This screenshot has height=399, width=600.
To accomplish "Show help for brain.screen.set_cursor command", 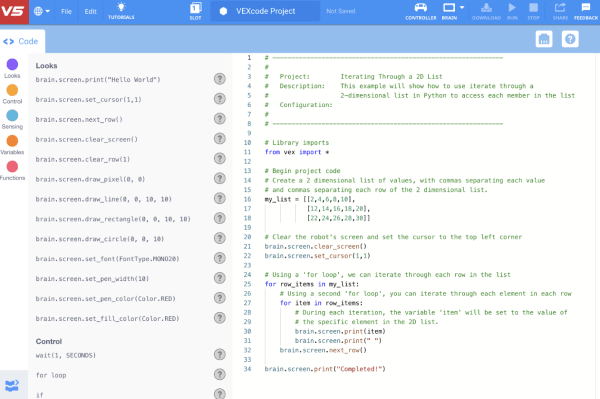I will coord(220,99).
